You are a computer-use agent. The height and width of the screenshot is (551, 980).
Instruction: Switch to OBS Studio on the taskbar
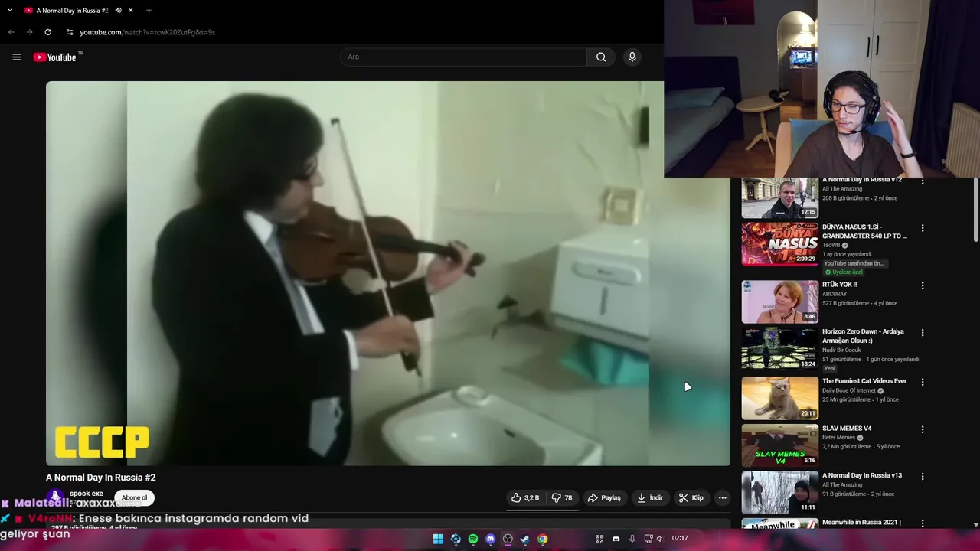[508, 539]
